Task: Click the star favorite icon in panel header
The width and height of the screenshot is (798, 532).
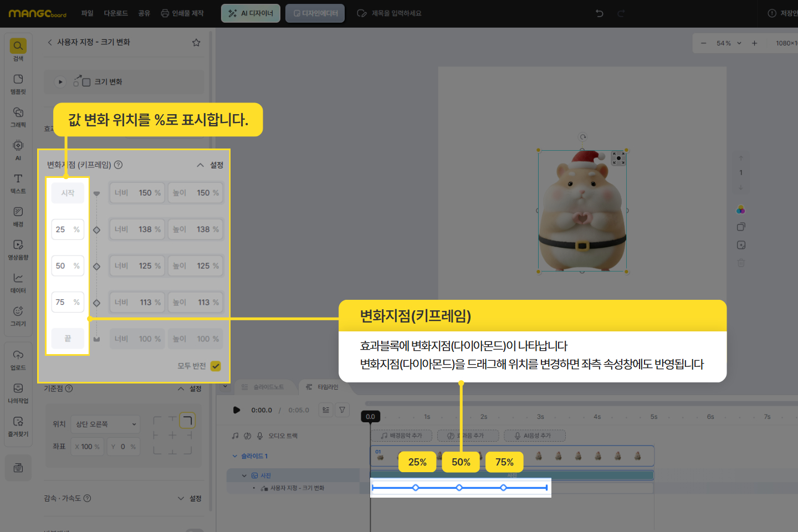Action: (x=196, y=43)
